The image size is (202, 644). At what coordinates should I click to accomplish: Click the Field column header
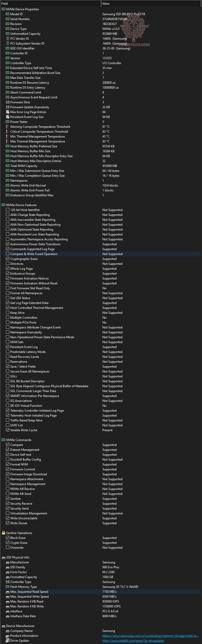coord(50,4)
